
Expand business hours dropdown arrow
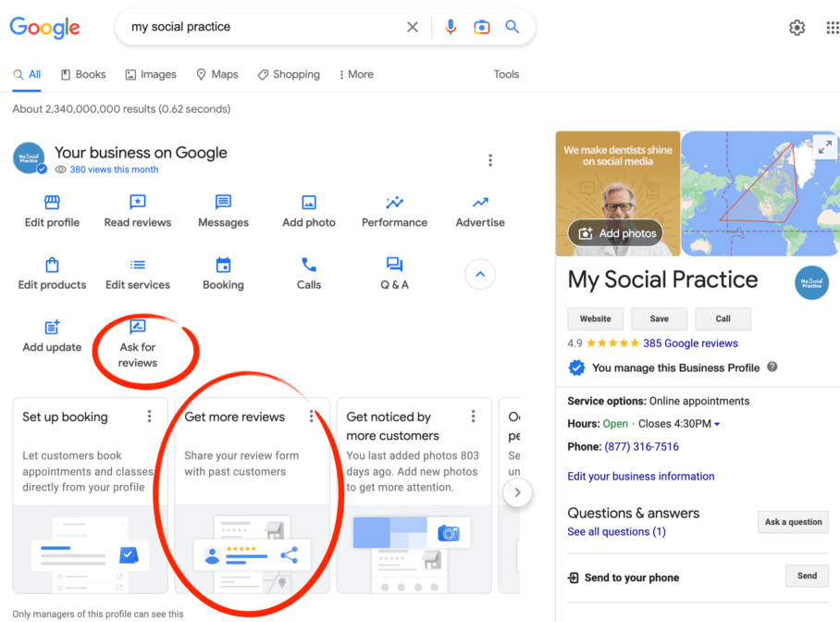[x=717, y=424]
